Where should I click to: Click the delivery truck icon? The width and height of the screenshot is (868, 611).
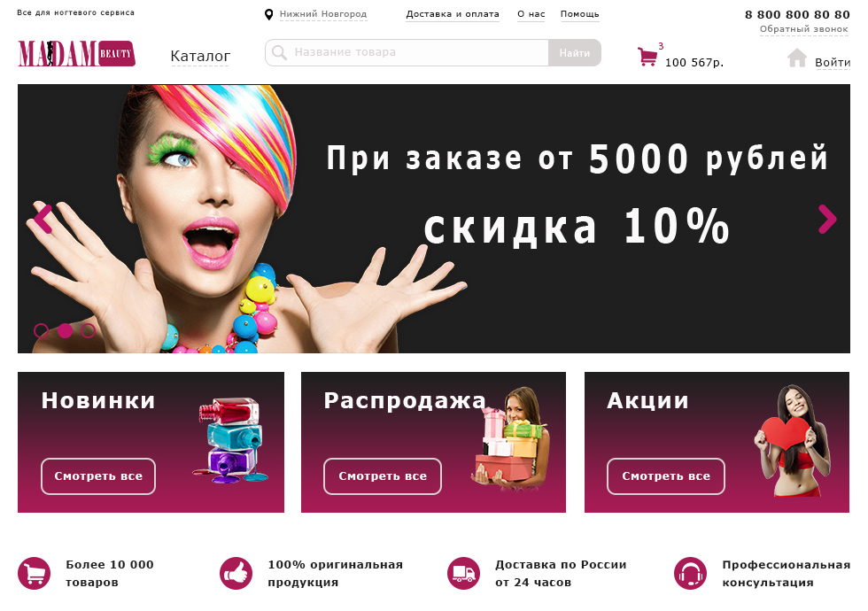[x=463, y=574]
